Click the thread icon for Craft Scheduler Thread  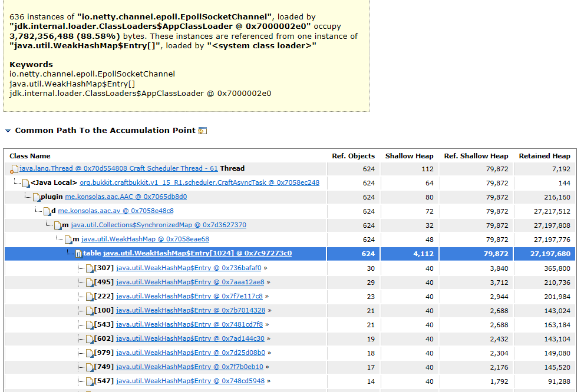click(x=14, y=169)
